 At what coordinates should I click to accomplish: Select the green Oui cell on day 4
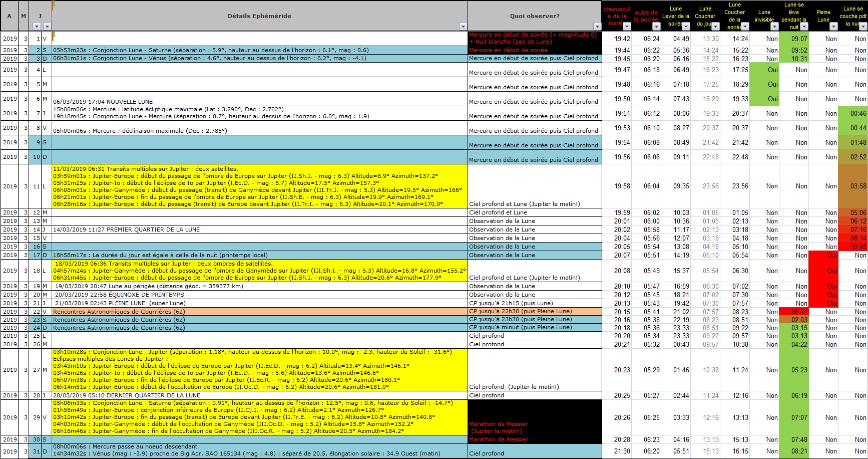tap(765, 70)
